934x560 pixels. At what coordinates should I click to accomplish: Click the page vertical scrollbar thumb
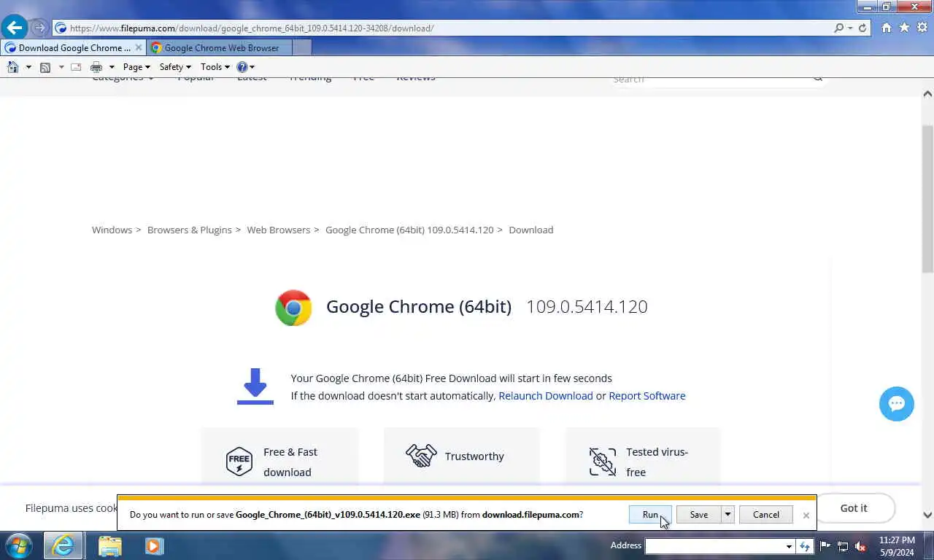point(927,198)
